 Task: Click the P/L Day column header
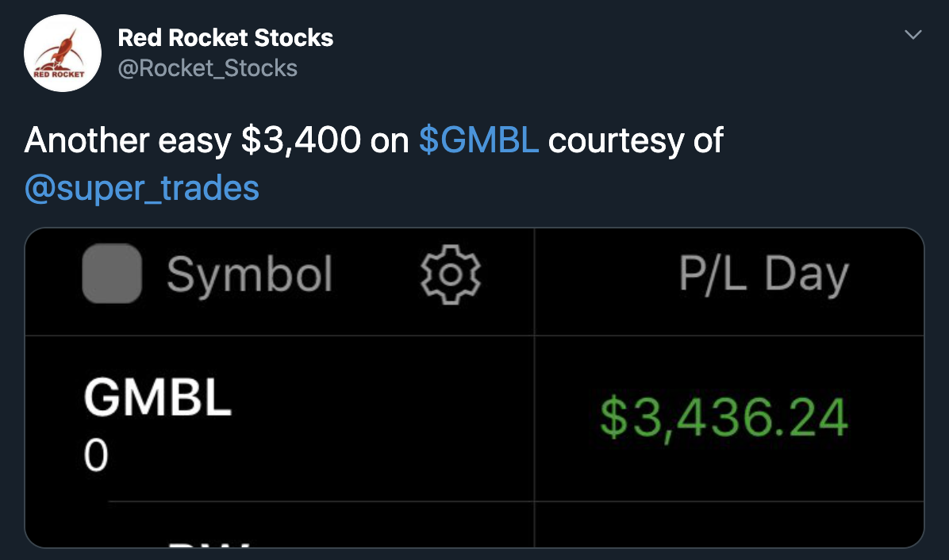tap(763, 274)
